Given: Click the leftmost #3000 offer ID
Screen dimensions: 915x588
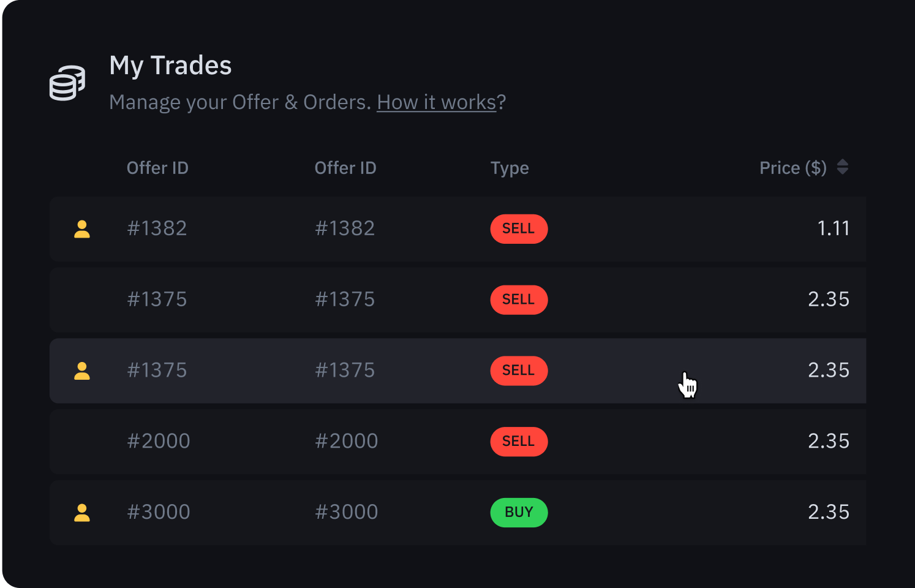Looking at the screenshot, I should (159, 512).
